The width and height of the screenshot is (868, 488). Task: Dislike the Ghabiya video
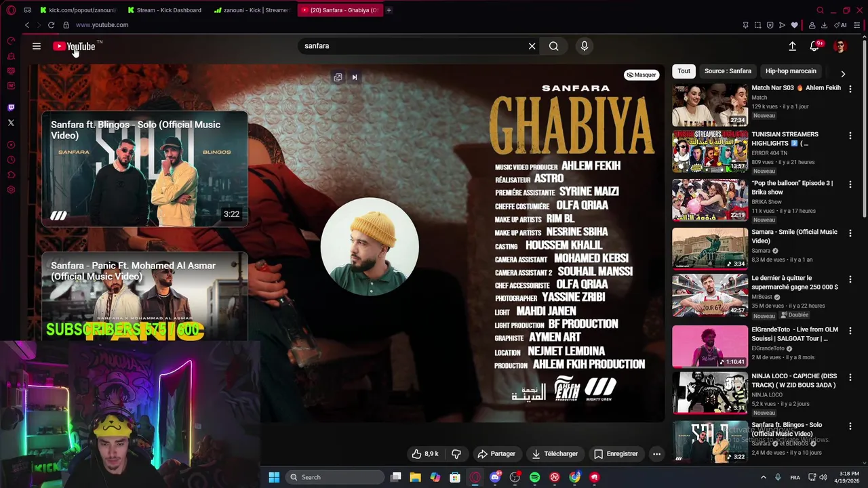tap(456, 454)
